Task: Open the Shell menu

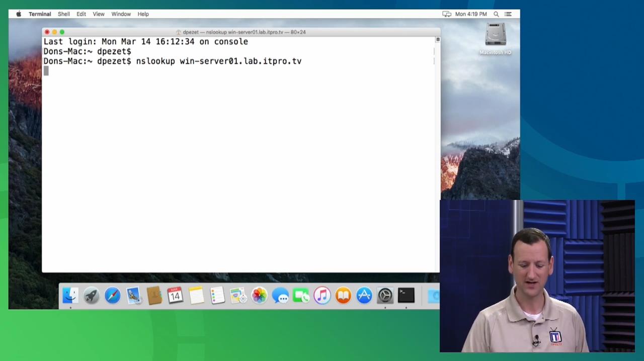Action: (63, 14)
